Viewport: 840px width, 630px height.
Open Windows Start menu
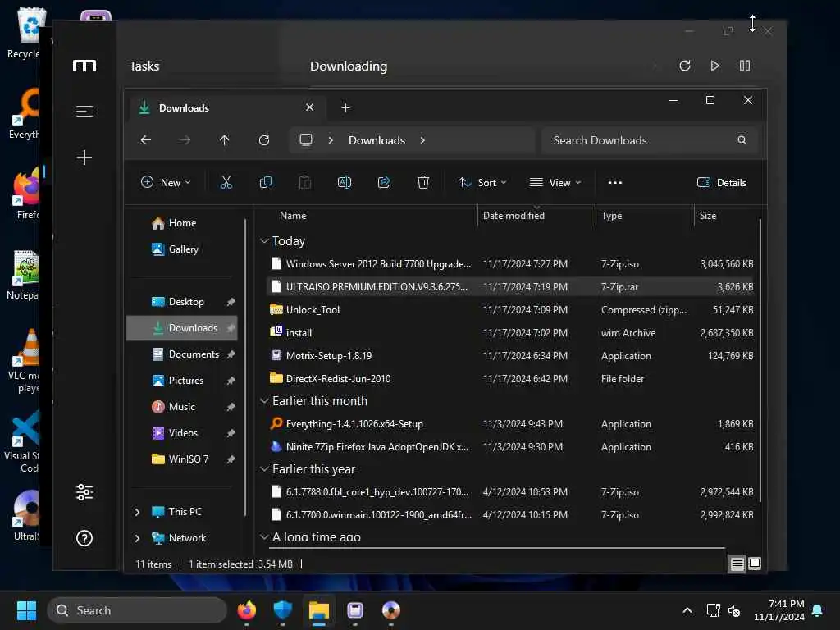click(26, 610)
